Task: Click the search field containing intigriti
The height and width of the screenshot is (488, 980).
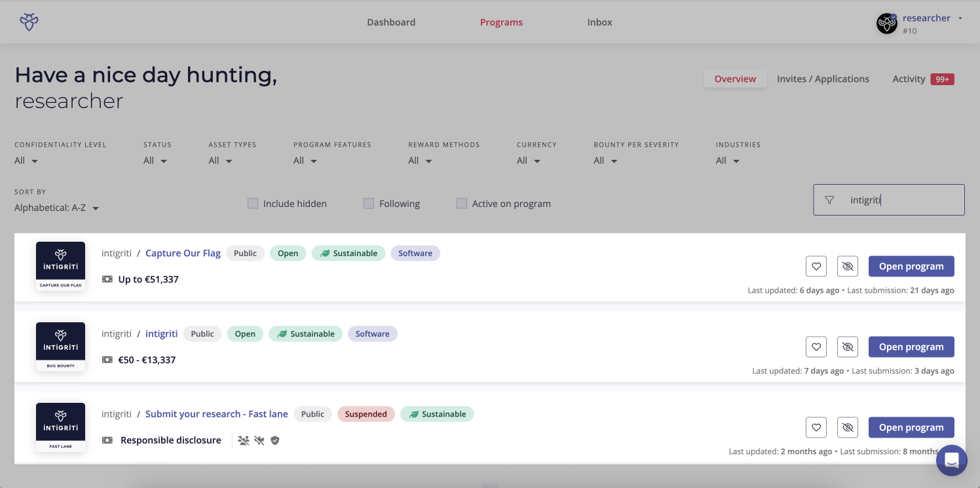Action: 889,200
